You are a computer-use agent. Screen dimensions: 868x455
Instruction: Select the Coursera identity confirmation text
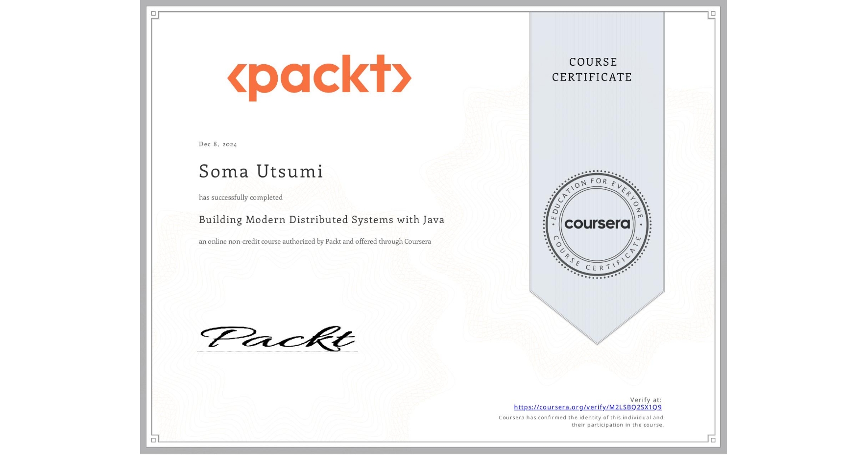tap(580, 421)
